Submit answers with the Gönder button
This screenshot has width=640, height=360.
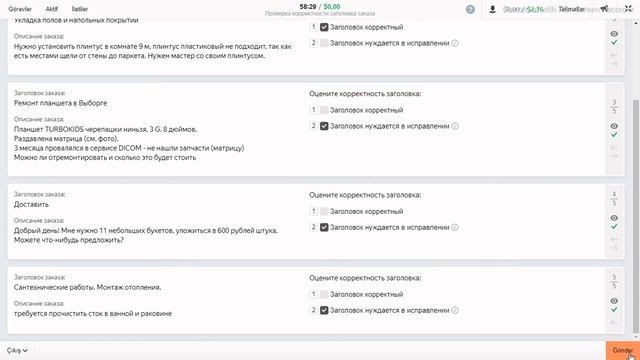[x=622, y=351]
